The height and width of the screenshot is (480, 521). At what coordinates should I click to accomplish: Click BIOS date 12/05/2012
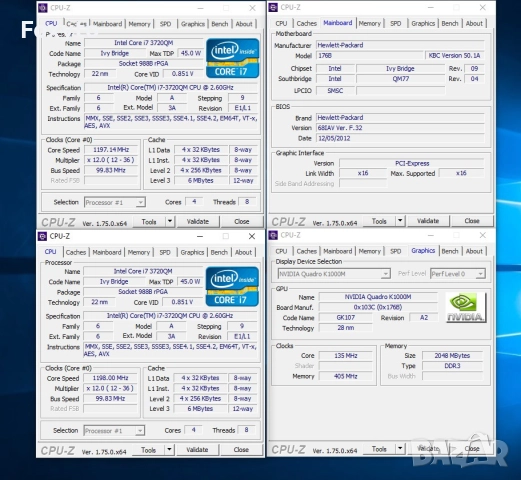tap(400, 138)
